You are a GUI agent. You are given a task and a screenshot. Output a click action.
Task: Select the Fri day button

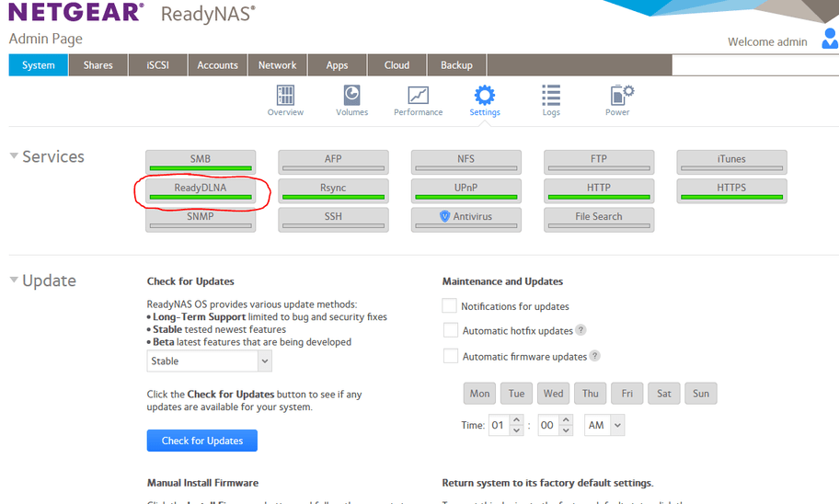point(627,394)
